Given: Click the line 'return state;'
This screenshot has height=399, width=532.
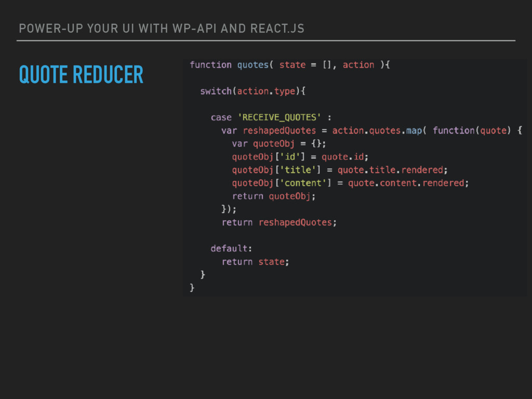Looking at the screenshot, I should (255, 262).
